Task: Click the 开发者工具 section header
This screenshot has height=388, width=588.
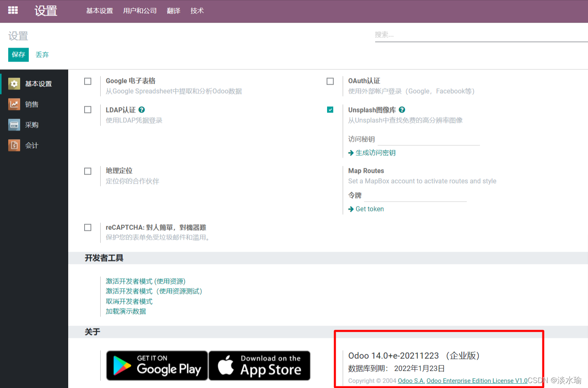Action: coord(104,258)
